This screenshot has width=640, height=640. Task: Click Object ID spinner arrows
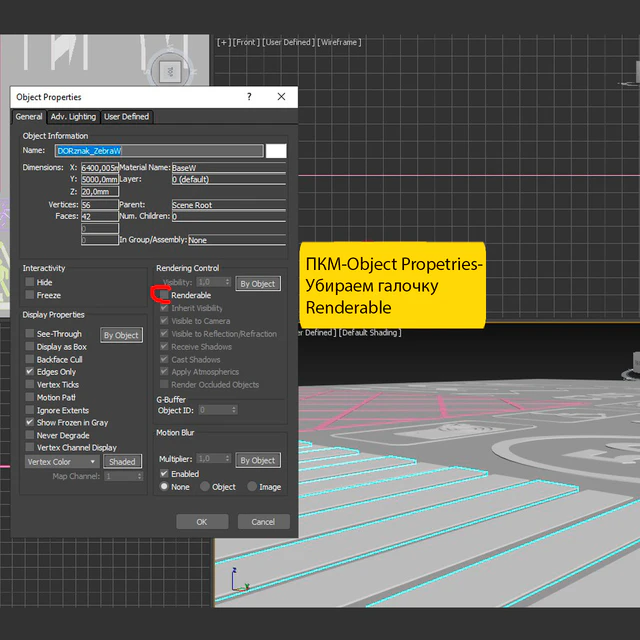[234, 410]
